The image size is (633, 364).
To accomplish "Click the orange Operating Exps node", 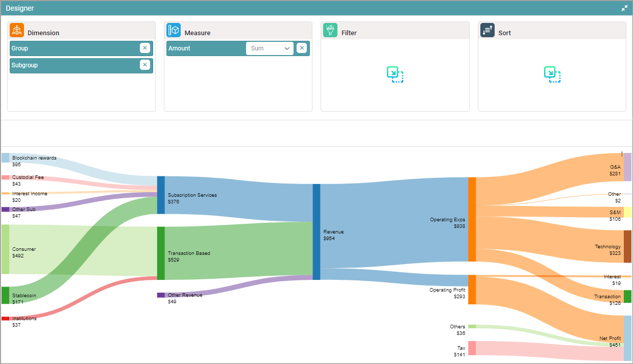I will point(472,219).
